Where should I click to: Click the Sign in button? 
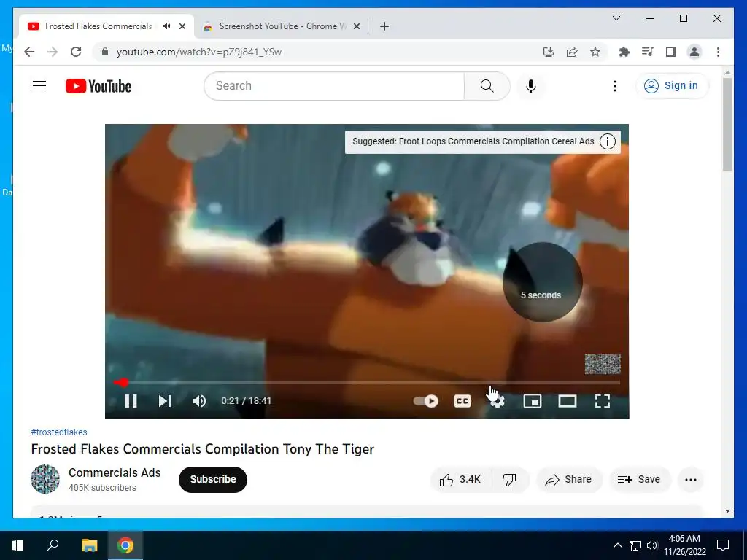[x=672, y=86]
